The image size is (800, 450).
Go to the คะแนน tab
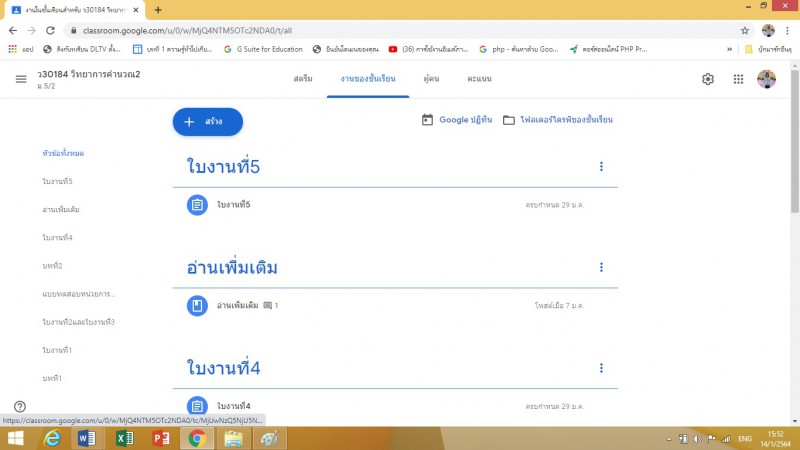tap(478, 79)
